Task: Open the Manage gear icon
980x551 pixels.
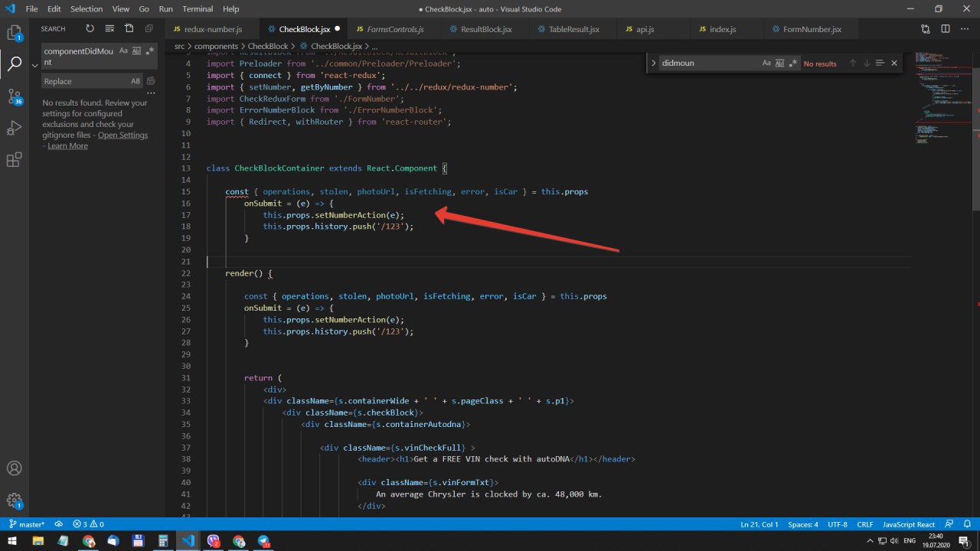Action: coord(14,500)
